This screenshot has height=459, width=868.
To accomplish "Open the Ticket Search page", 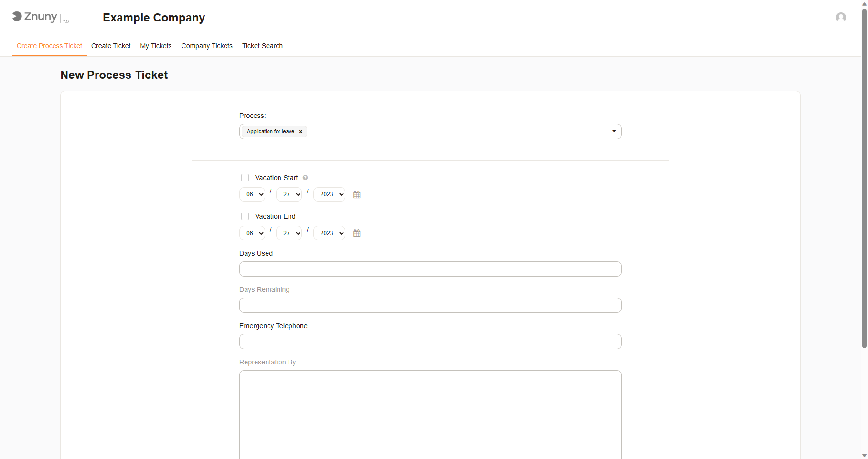I will click(262, 46).
